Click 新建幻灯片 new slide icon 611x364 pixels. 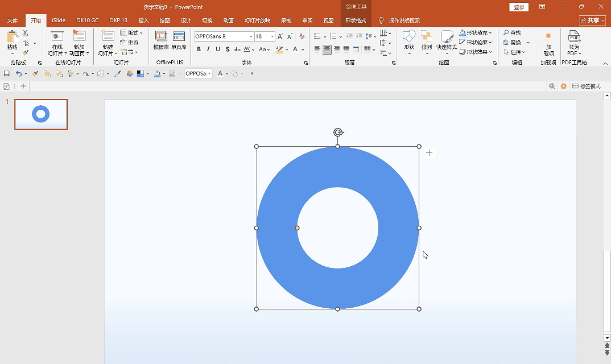tap(108, 36)
